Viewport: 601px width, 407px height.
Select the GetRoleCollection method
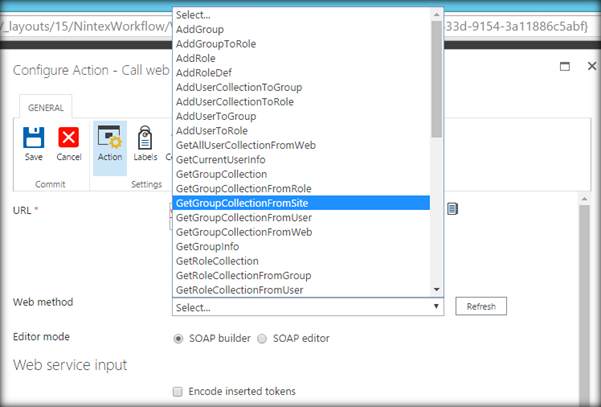[x=301, y=261]
